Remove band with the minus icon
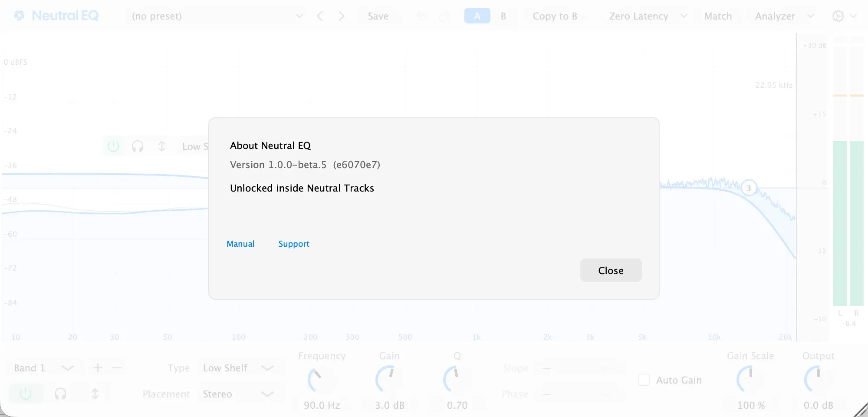Screen dimensions: 868x417 click(117, 368)
